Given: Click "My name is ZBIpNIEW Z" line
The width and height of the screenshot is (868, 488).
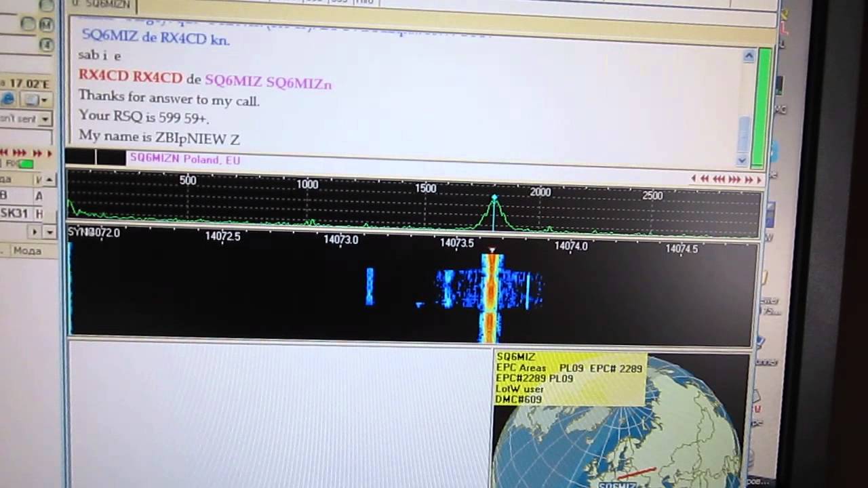Looking at the screenshot, I should point(159,138).
